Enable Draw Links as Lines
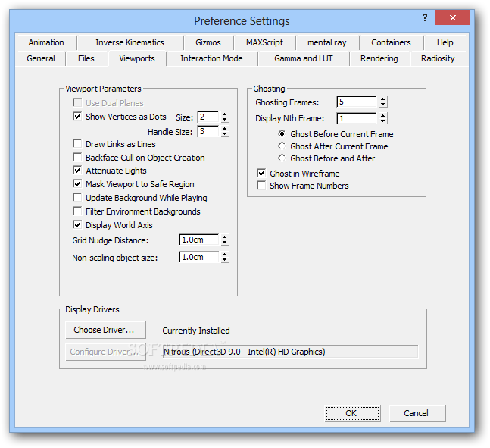 77,143
